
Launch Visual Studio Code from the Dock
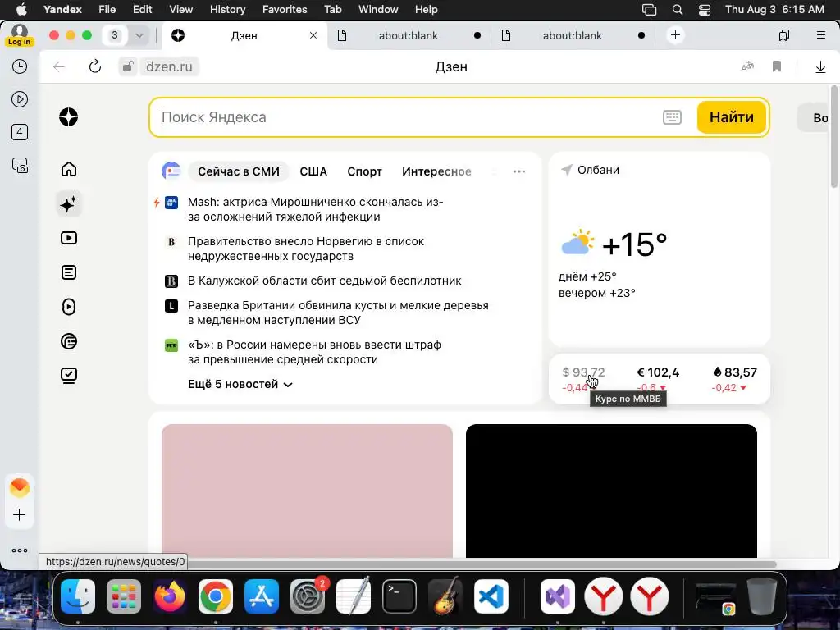pyautogui.click(x=491, y=596)
